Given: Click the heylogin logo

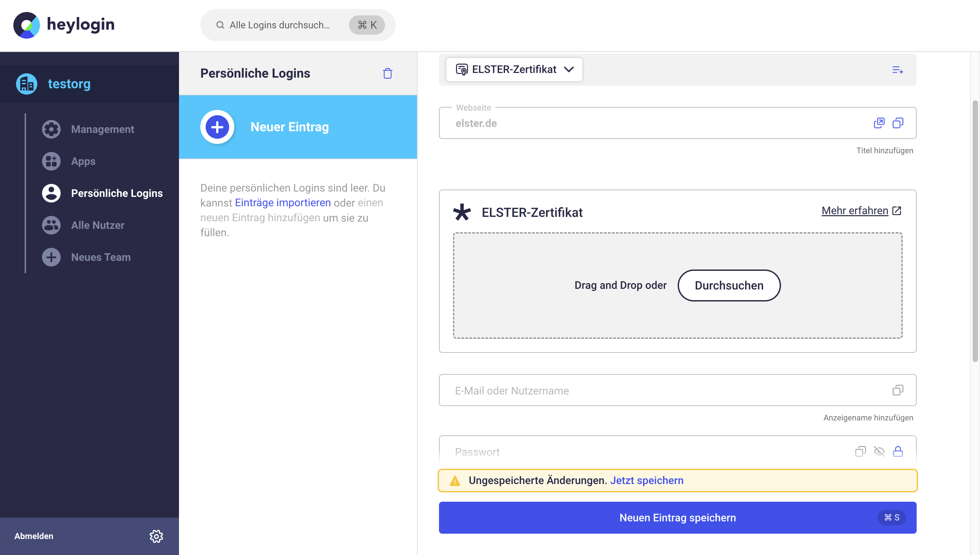Looking at the screenshot, I should [x=64, y=25].
